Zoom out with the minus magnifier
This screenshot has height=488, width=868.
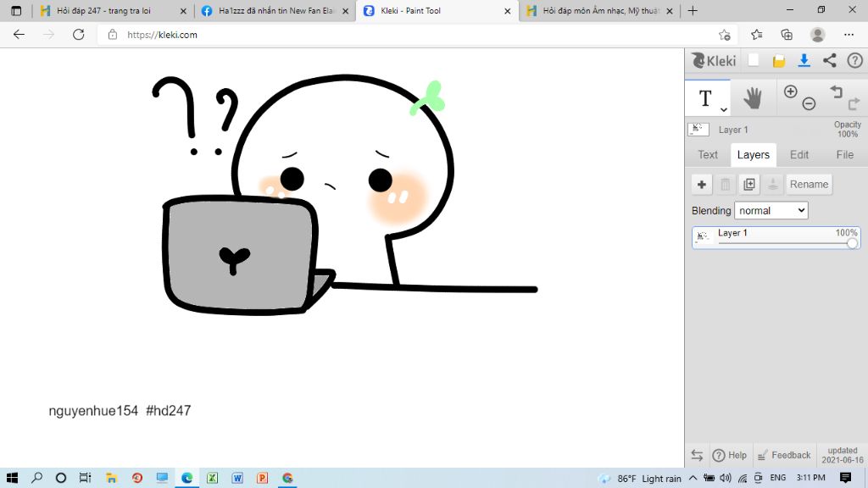click(809, 103)
